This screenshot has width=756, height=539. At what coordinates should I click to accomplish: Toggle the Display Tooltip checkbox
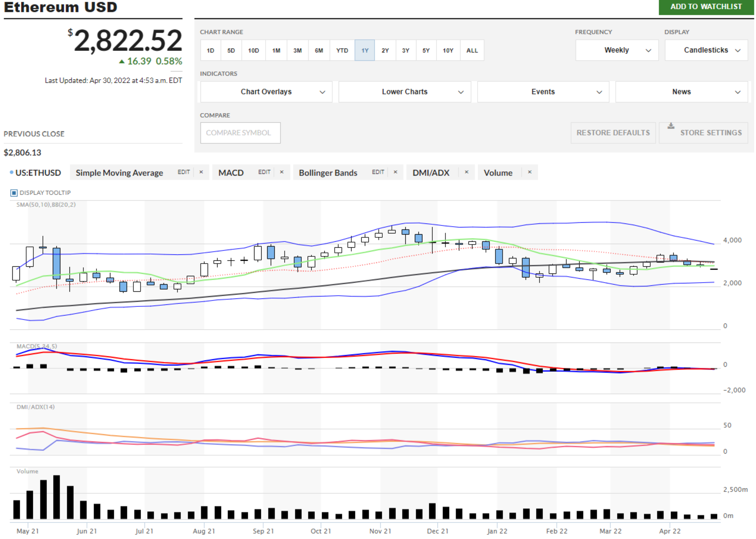click(x=14, y=193)
